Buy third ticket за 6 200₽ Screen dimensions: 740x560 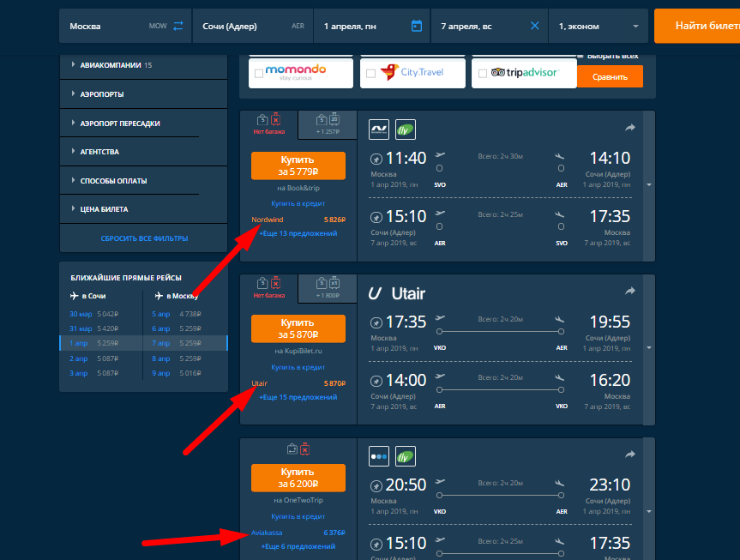coord(298,478)
